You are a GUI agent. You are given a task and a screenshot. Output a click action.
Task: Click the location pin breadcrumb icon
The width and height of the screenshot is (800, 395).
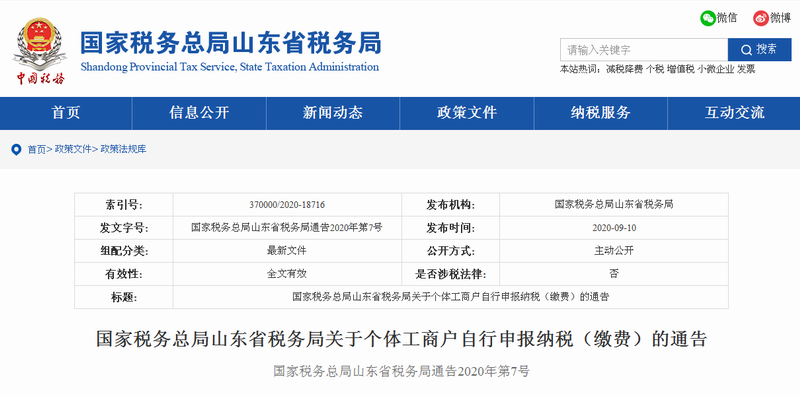(x=17, y=150)
